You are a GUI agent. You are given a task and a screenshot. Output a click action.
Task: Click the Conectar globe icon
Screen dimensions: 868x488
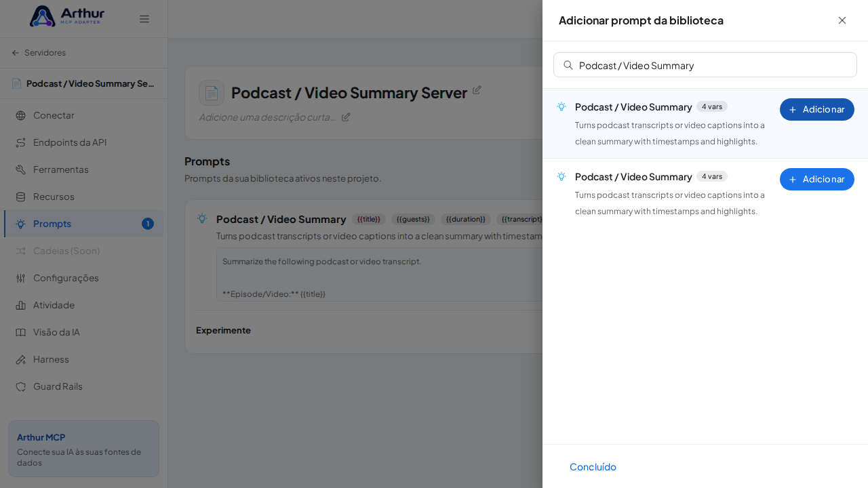(x=20, y=115)
